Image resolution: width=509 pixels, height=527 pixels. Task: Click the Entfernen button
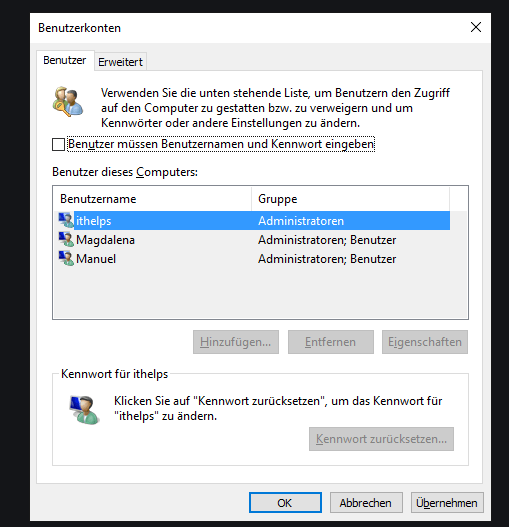click(330, 342)
